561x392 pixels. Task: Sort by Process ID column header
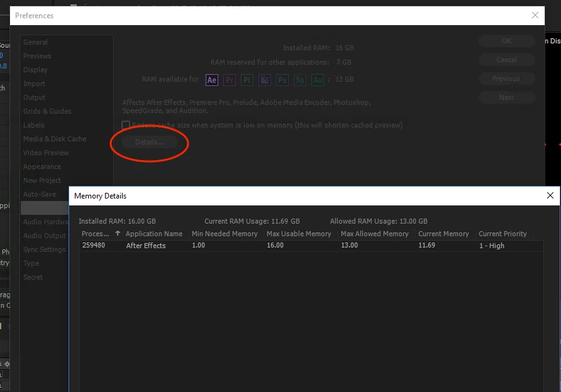pyautogui.click(x=95, y=234)
